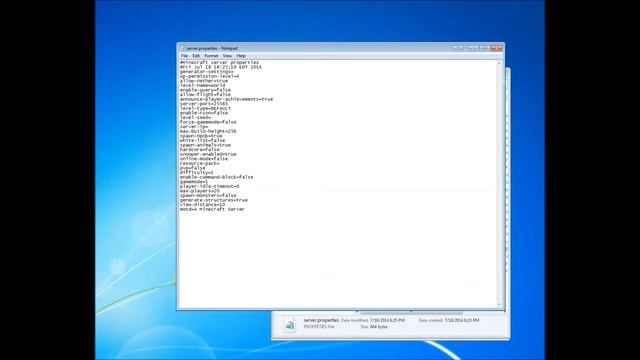
Task: Click the 'allow-flight=false' line
Action: point(205,94)
